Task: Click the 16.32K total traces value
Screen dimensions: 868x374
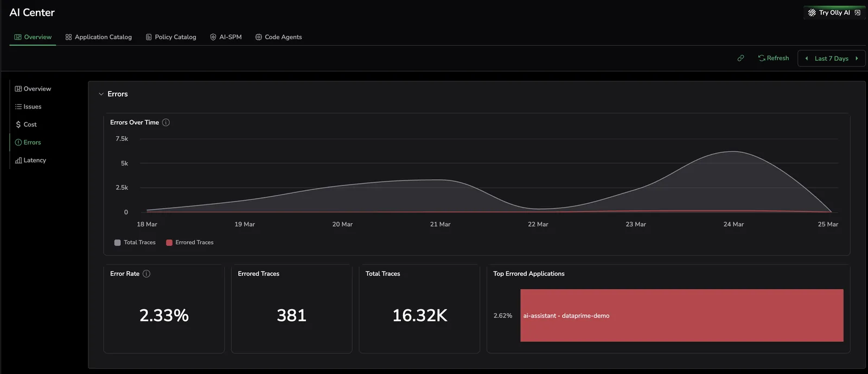Action: (x=420, y=315)
